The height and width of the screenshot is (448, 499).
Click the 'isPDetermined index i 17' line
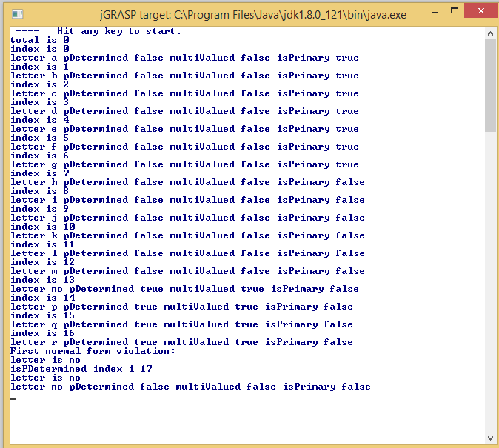pos(81,369)
